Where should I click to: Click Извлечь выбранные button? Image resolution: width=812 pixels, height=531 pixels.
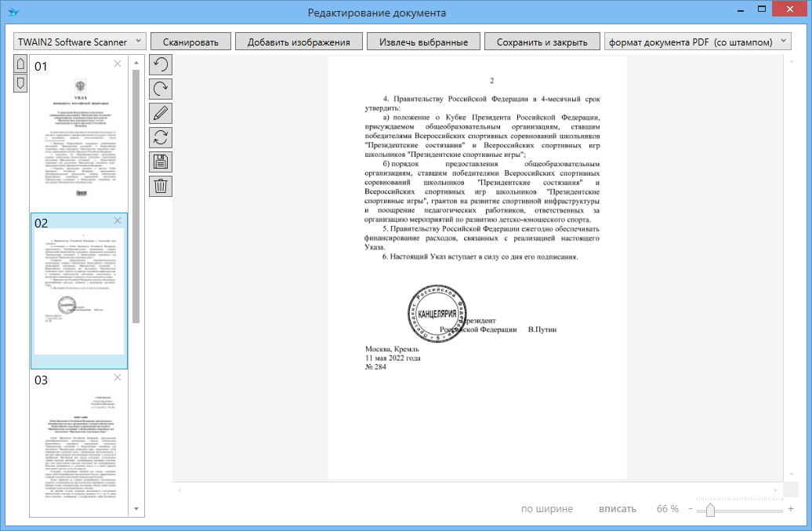(x=423, y=42)
